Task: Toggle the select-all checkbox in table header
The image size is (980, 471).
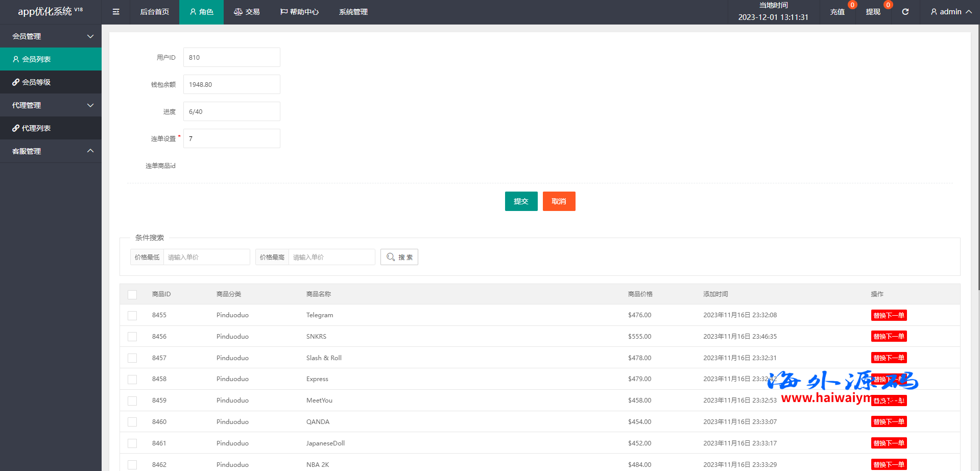Action: [x=132, y=295]
